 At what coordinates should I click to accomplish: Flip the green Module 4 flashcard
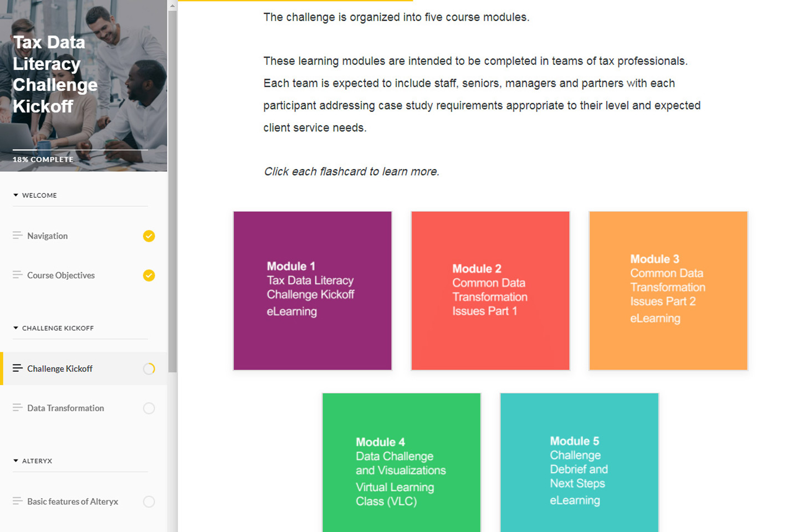tap(401, 463)
